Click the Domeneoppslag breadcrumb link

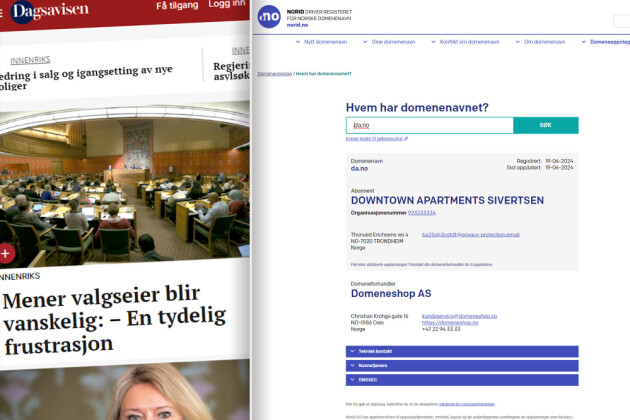[x=274, y=74]
